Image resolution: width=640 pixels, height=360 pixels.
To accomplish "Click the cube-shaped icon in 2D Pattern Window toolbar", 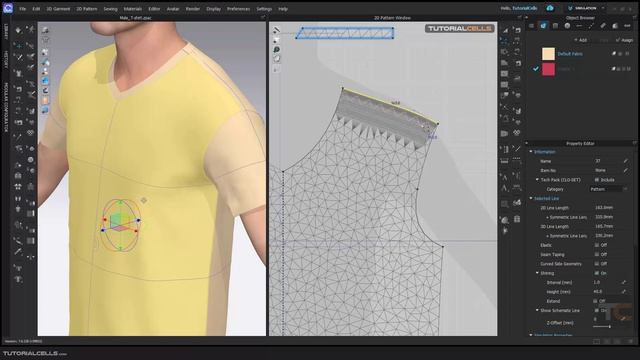I will (x=276, y=59).
